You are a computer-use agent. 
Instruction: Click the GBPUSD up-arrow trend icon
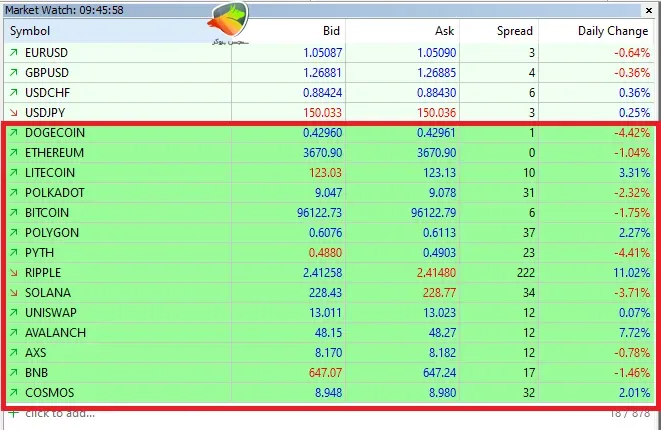13,73
